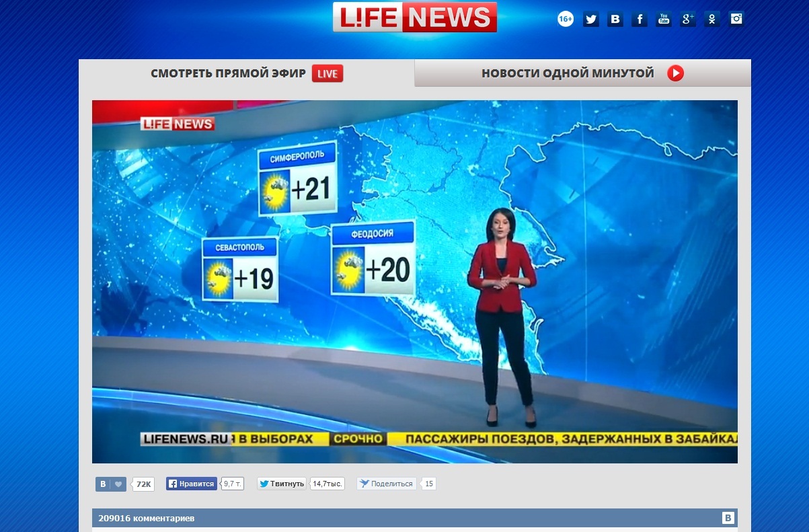
Task: Click the red play icon next to Новости одной минутой
Action: [x=675, y=73]
